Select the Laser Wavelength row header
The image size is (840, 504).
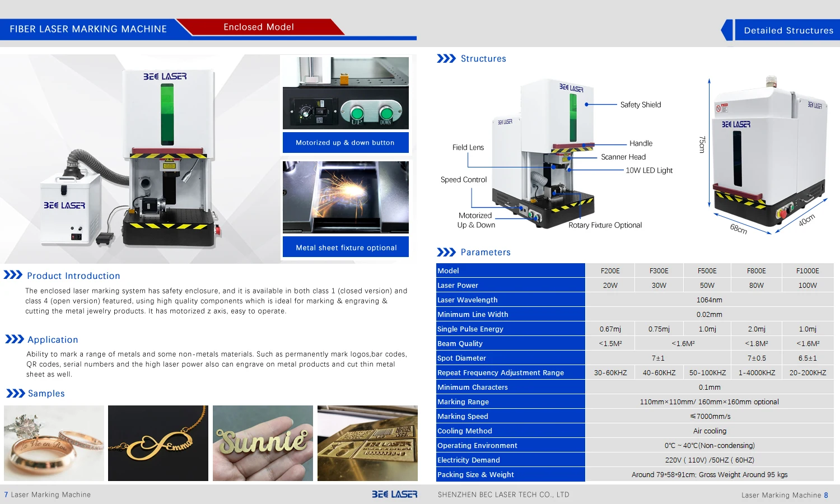click(x=511, y=300)
